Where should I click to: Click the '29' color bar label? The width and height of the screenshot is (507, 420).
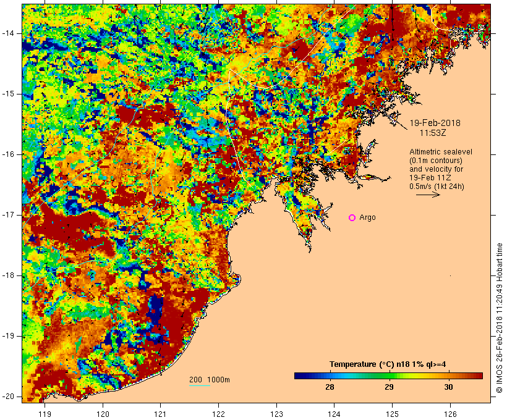389,387
